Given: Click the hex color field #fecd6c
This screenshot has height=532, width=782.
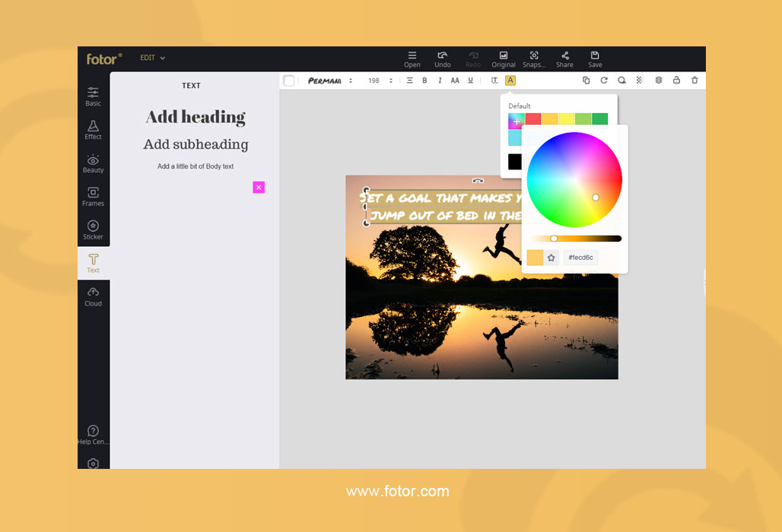Looking at the screenshot, I should (580, 258).
